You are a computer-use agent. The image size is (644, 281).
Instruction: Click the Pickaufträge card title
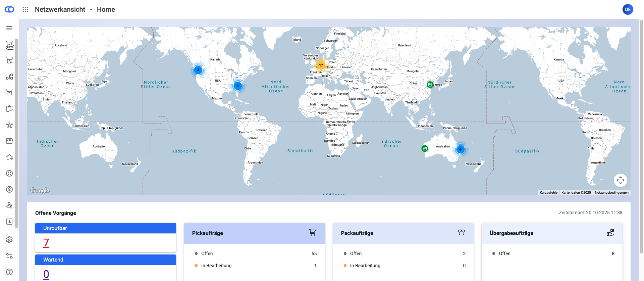tap(208, 233)
